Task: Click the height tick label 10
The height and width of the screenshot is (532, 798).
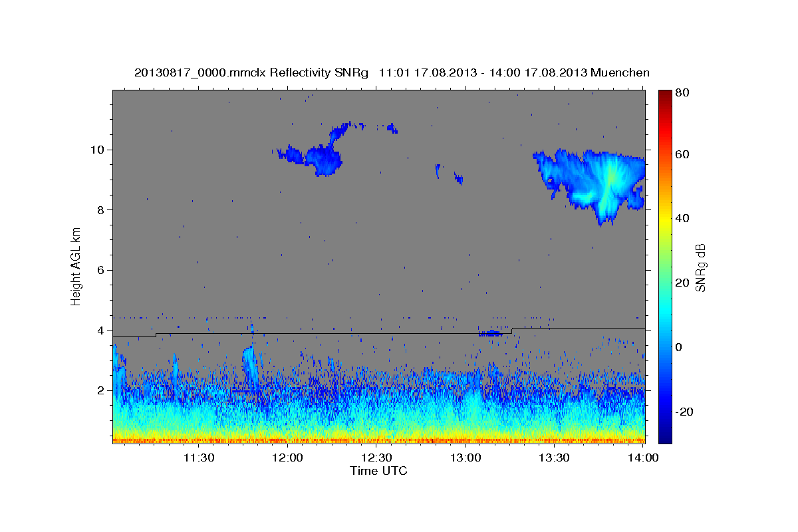Action: click(99, 150)
